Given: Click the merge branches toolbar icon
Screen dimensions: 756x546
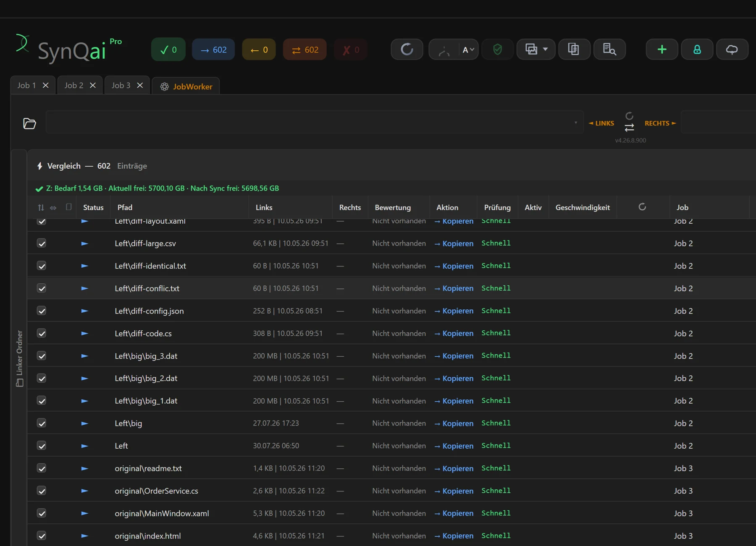Looking at the screenshot, I should pos(444,50).
